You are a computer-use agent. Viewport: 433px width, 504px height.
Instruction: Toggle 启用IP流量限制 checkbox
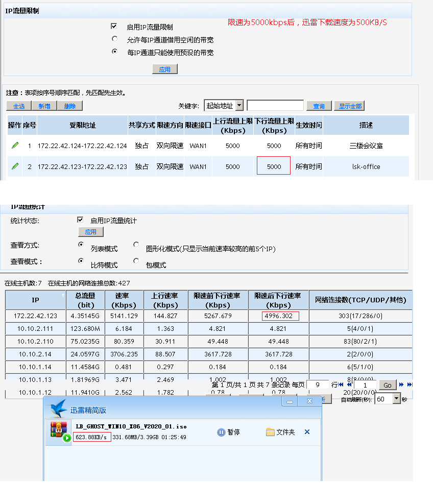pyautogui.click(x=113, y=26)
